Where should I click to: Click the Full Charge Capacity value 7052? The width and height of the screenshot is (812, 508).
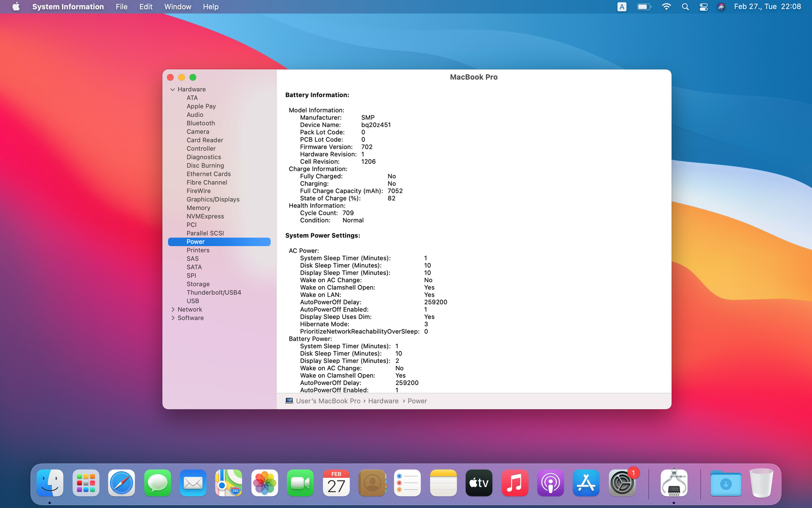395,191
